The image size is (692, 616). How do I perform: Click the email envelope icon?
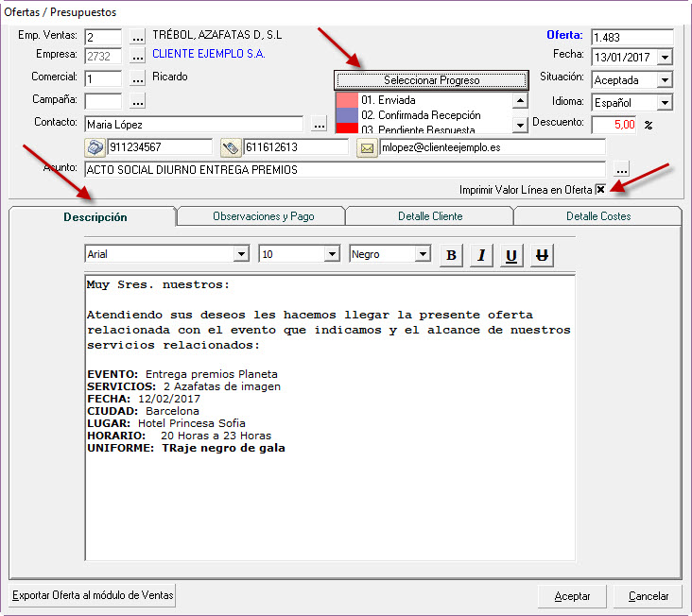click(367, 147)
